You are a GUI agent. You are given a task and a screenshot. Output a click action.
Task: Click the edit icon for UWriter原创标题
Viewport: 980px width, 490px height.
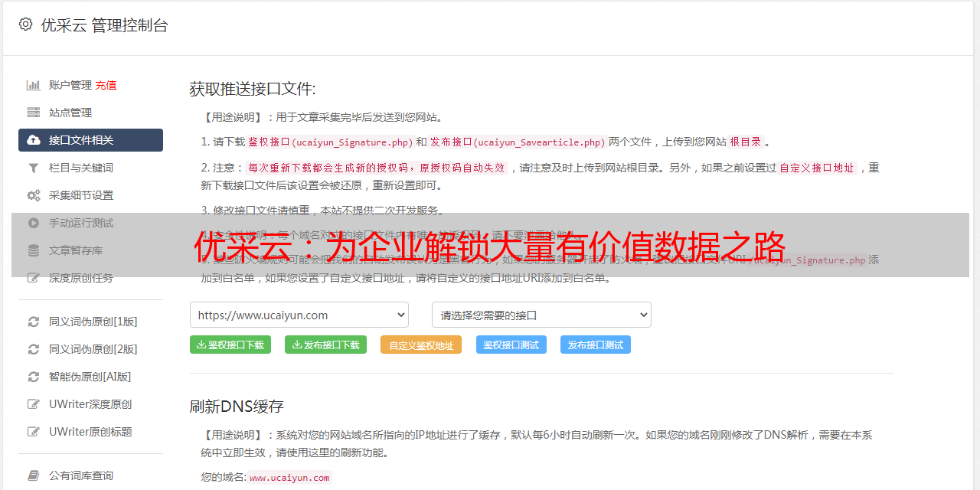(x=34, y=432)
